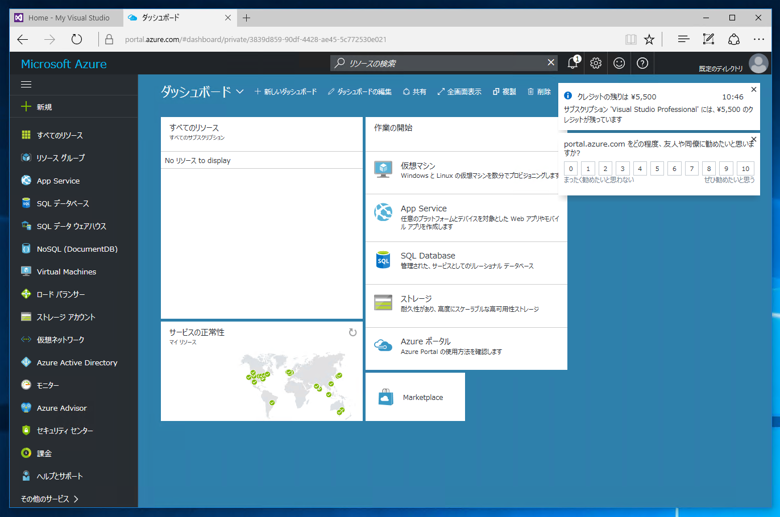Select rating 10 in survey
Screen dimensions: 780x517
[745, 169]
